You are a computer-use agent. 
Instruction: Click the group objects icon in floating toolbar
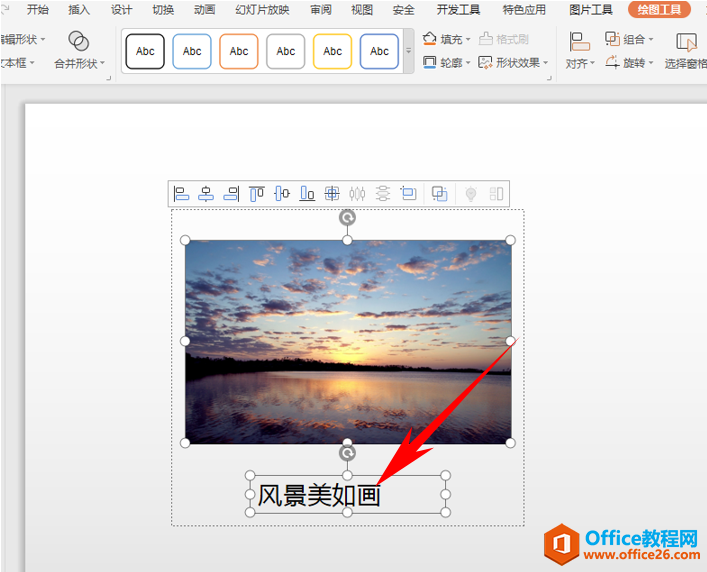(x=439, y=194)
